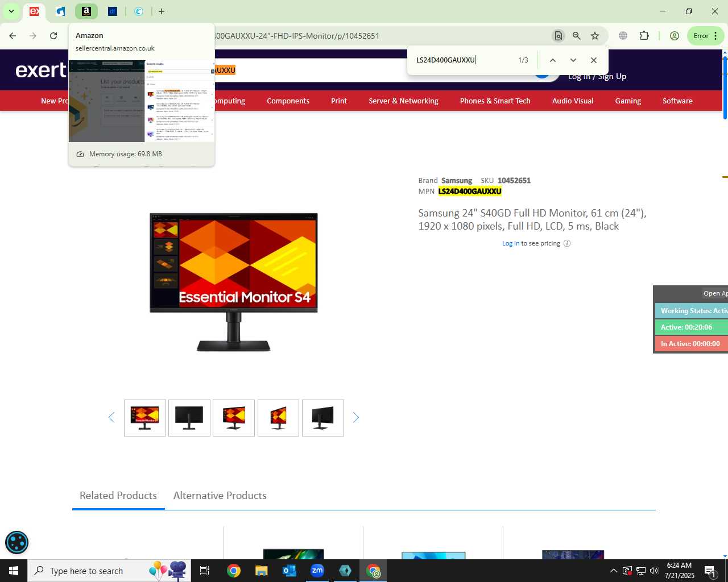Select the third monitor thumbnail
728x582 pixels.
234,418
